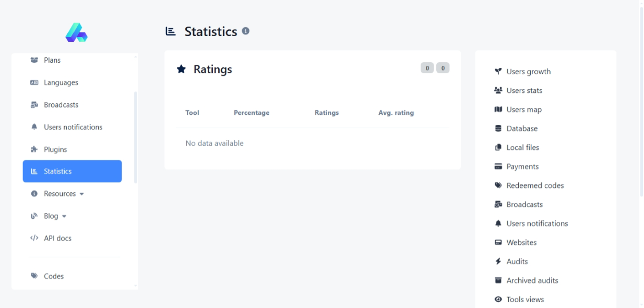
Task: Click the Users growth seedling icon
Action: (498, 72)
